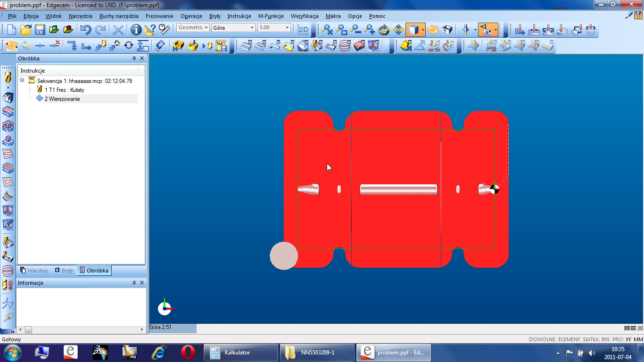This screenshot has height=362, width=644.
Task: Open the Ruchy narzędzia menu
Action: click(x=119, y=16)
